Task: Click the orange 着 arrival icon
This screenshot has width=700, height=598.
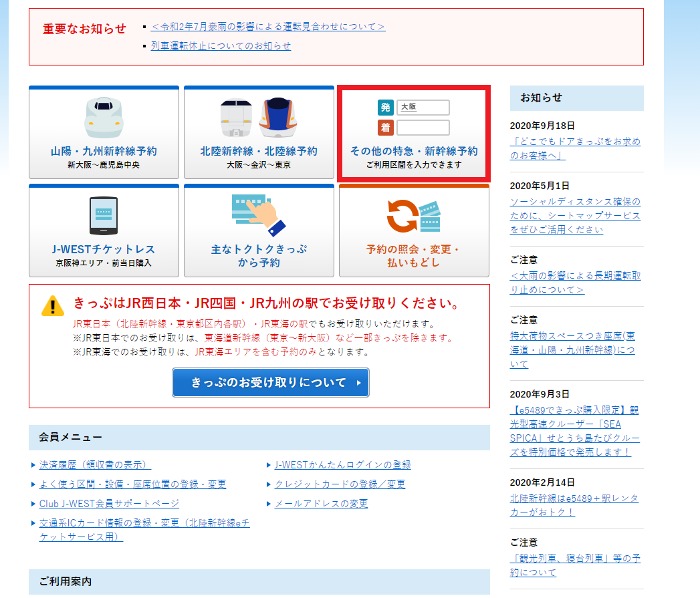Action: [x=386, y=128]
